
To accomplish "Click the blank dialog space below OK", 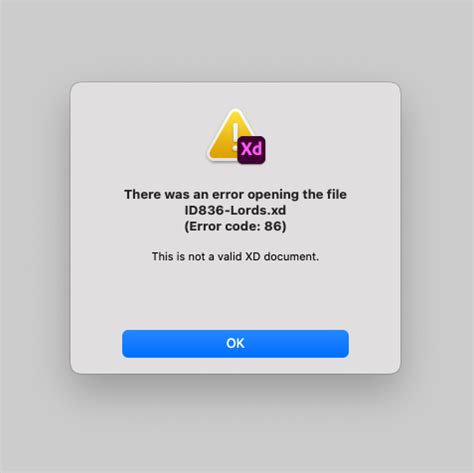I will [235, 366].
